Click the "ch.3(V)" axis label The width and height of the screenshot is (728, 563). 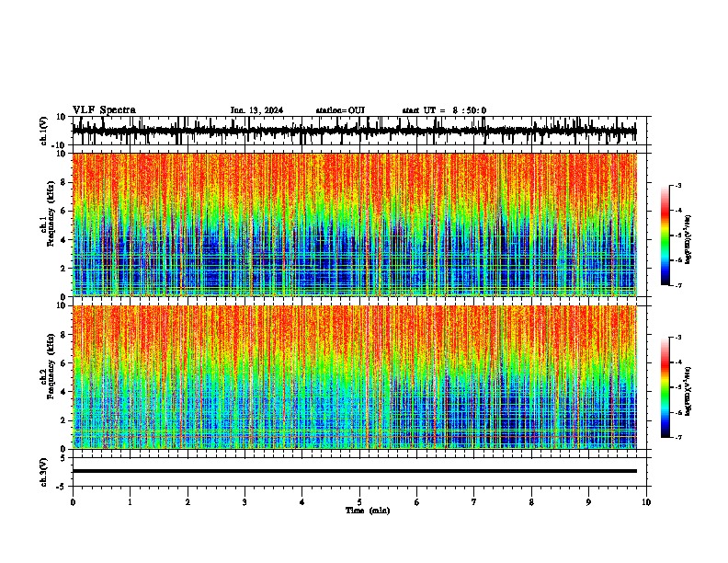pos(44,473)
